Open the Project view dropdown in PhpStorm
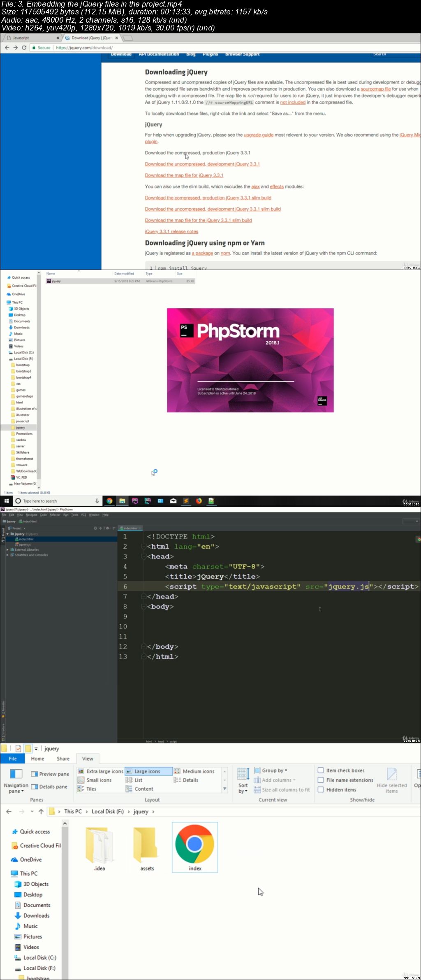The height and width of the screenshot is (980, 421). click(17, 528)
